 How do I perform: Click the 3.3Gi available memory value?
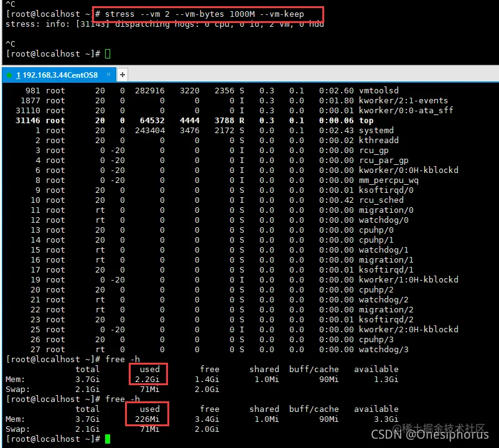coord(386,419)
